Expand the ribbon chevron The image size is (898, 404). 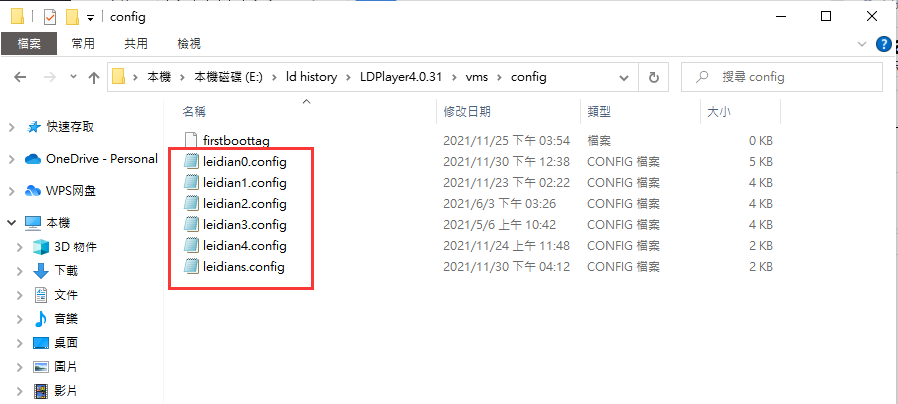862,44
